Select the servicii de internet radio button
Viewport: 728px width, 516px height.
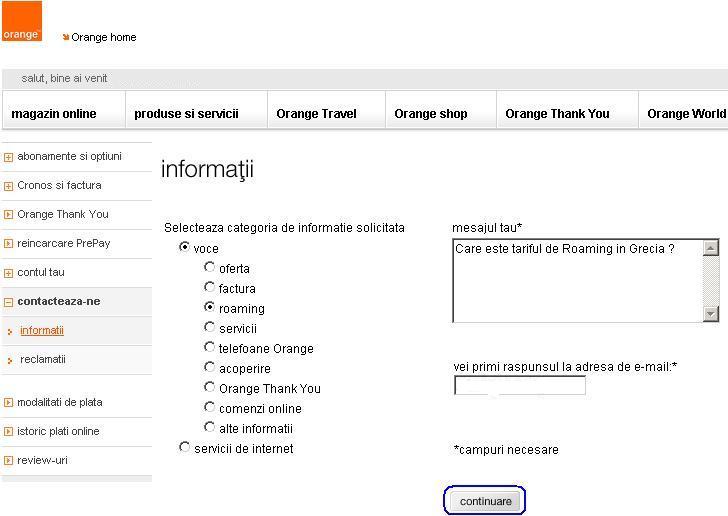[184, 447]
